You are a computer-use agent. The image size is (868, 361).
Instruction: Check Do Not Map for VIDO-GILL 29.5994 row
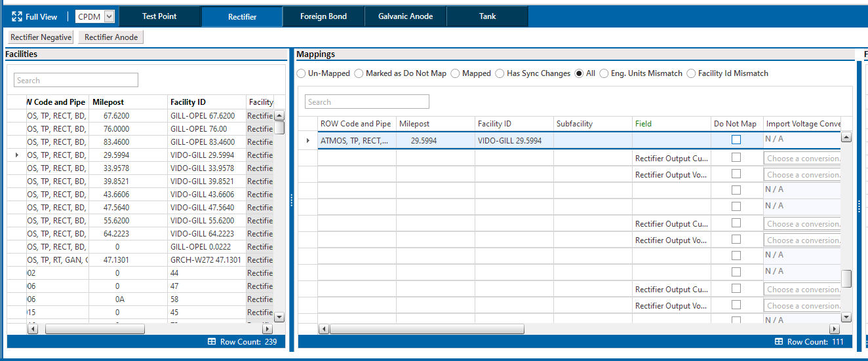(x=736, y=140)
